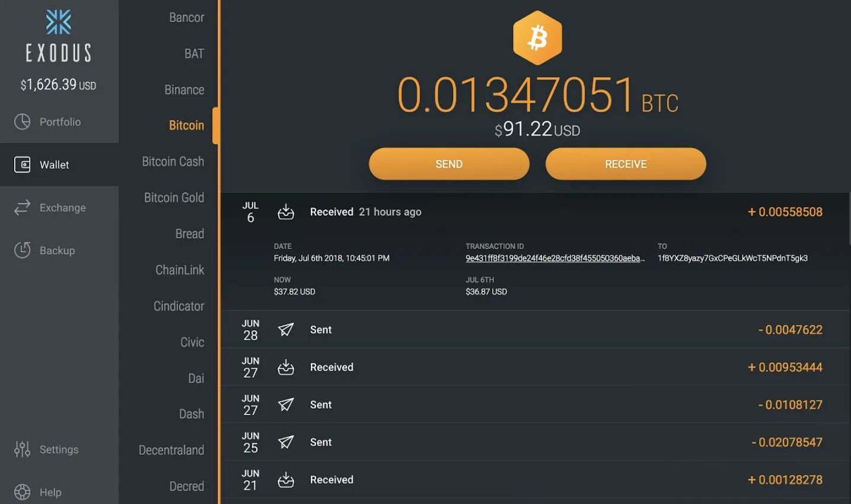
Task: Click the orange asset list scrollbar
Action: click(215, 125)
